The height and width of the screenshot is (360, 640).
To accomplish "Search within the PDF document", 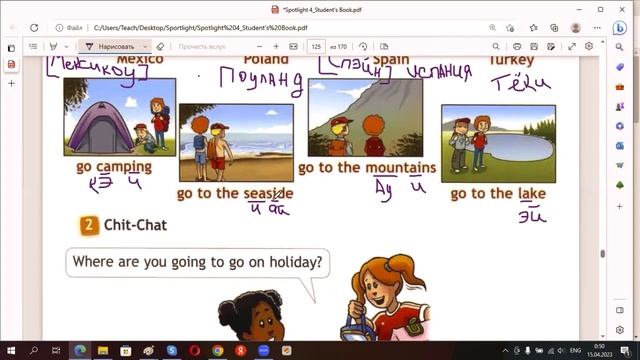I will tap(496, 47).
